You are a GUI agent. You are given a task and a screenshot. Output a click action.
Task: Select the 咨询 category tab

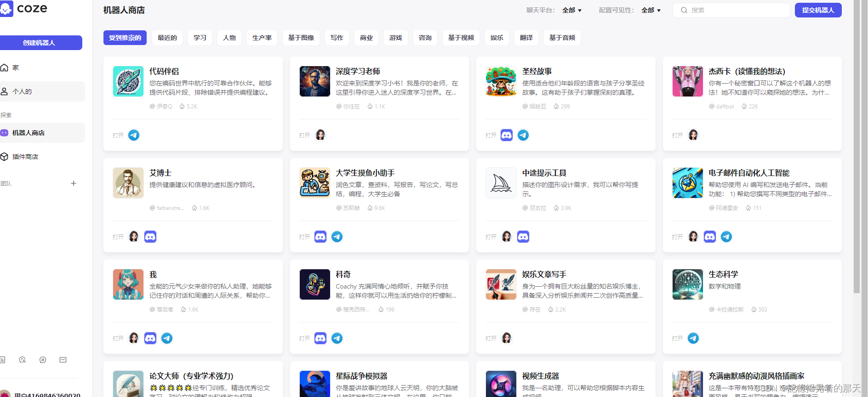(425, 38)
